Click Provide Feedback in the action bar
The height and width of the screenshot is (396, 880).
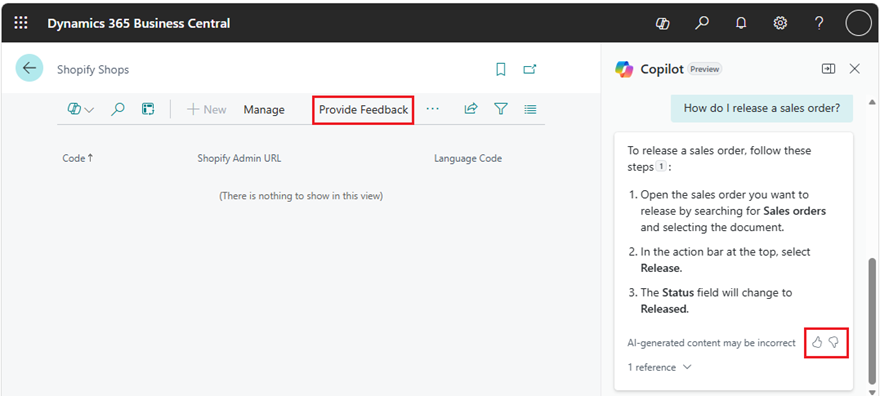click(363, 110)
